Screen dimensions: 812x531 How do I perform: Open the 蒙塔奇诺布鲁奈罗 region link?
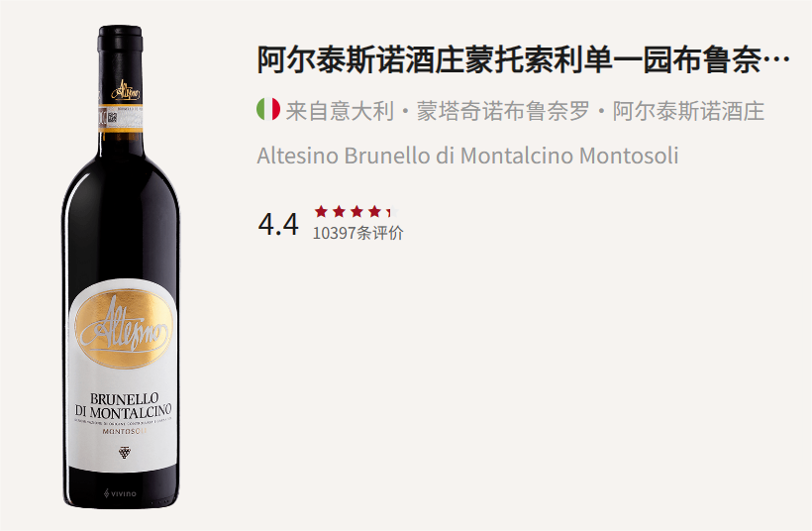coord(503,111)
